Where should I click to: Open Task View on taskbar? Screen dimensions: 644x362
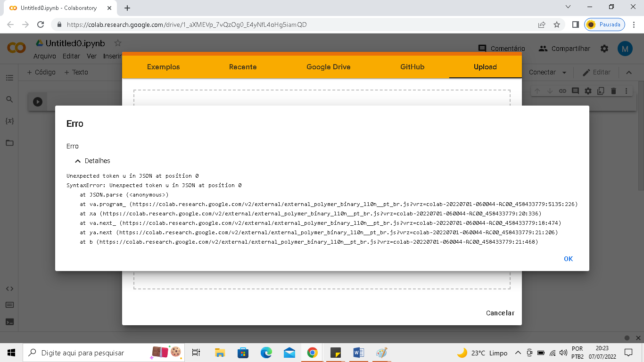pyautogui.click(x=196, y=353)
